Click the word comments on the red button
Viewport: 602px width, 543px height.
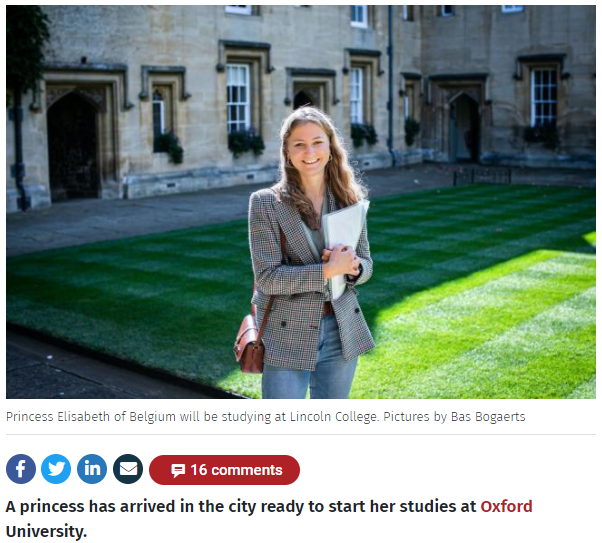click(x=247, y=470)
